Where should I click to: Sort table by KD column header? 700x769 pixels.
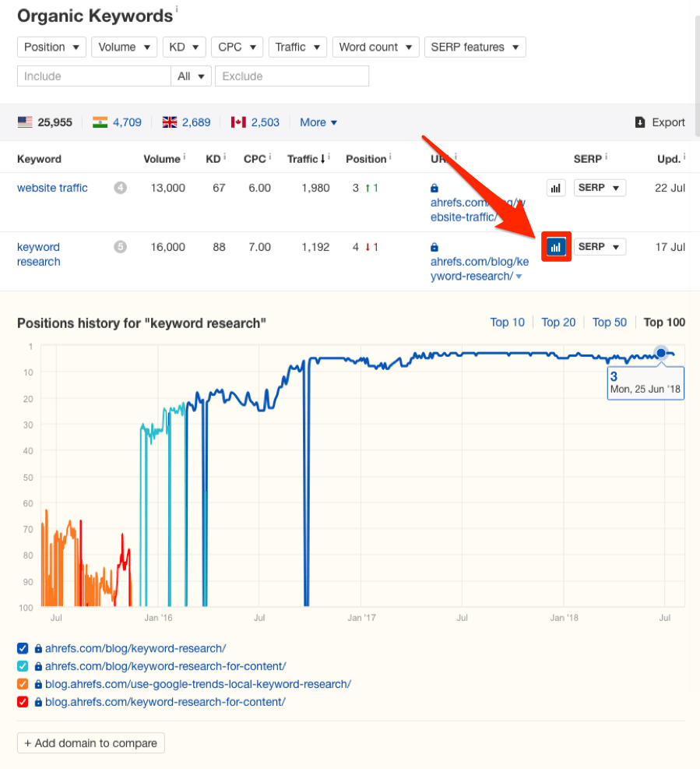tap(213, 159)
